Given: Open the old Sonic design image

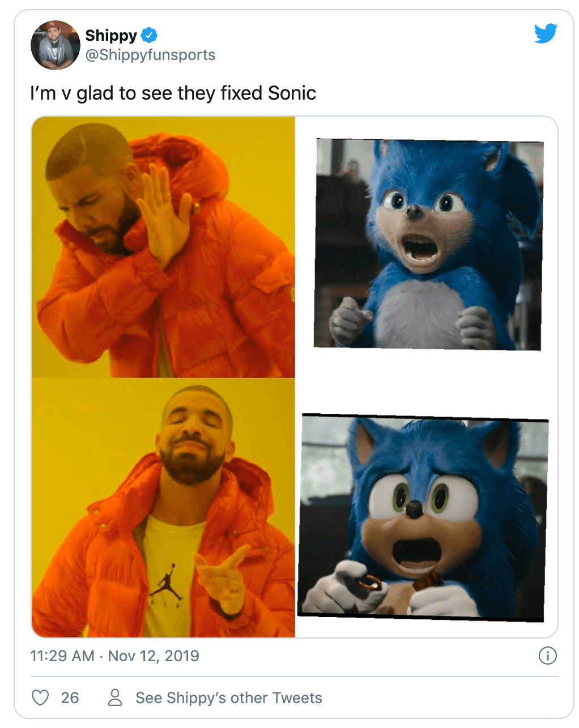Looking at the screenshot, I should point(429,245).
